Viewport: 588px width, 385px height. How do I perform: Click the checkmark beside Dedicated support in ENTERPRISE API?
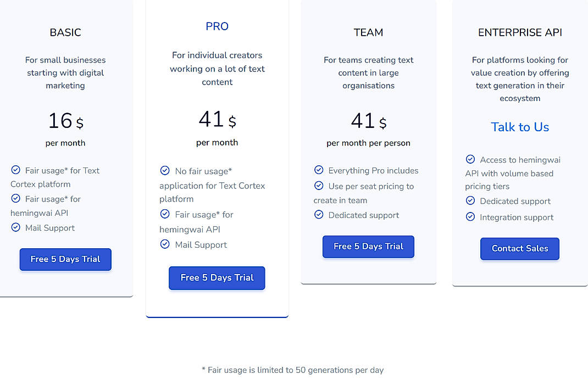coord(470,200)
